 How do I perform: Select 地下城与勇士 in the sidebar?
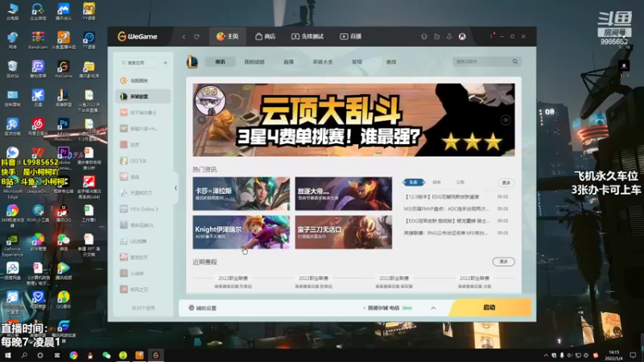tap(143, 113)
